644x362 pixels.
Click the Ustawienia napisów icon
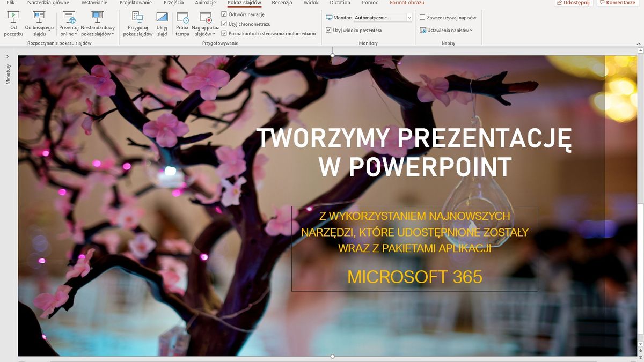click(x=423, y=31)
